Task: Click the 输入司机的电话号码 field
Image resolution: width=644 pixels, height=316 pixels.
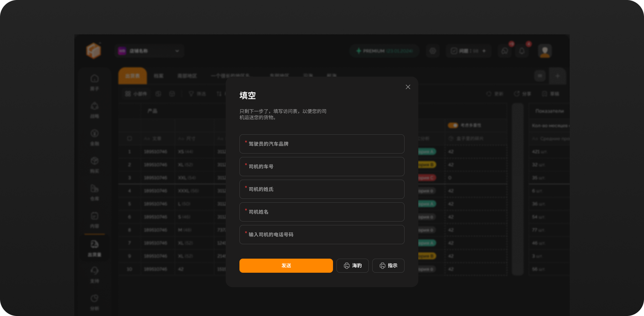Action: (x=322, y=235)
